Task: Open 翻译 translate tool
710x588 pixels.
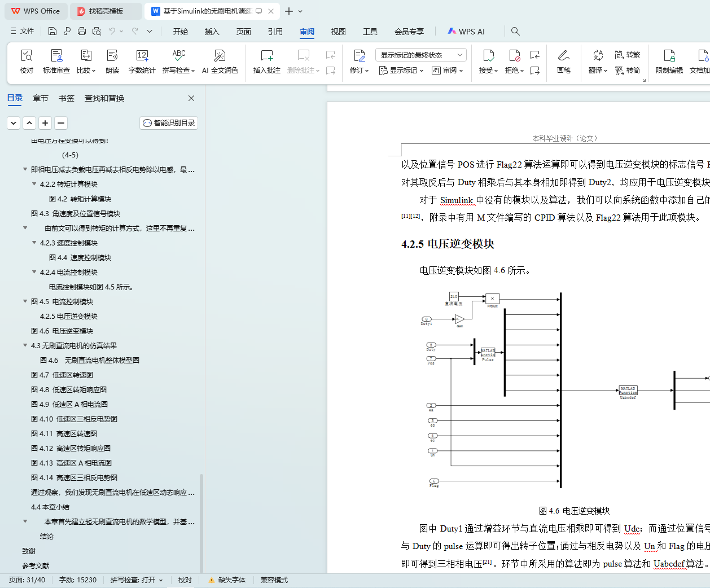Action: pos(598,62)
